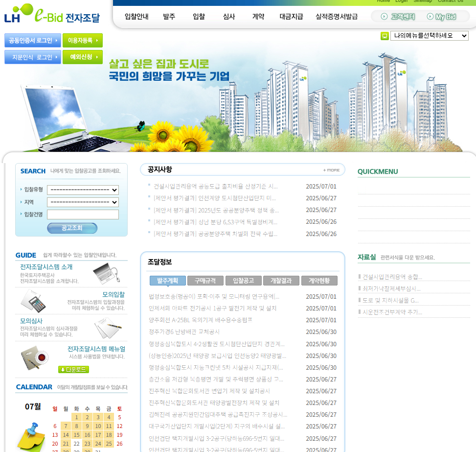The image size is (476, 452).
Task: Open the 발주 menu
Action: [169, 17]
